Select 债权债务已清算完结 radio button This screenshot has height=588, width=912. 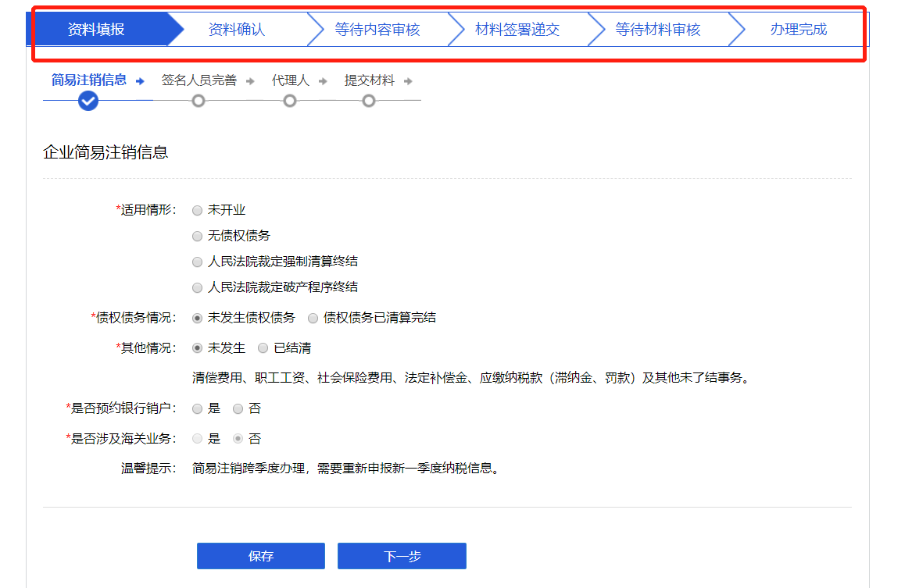pos(313,318)
